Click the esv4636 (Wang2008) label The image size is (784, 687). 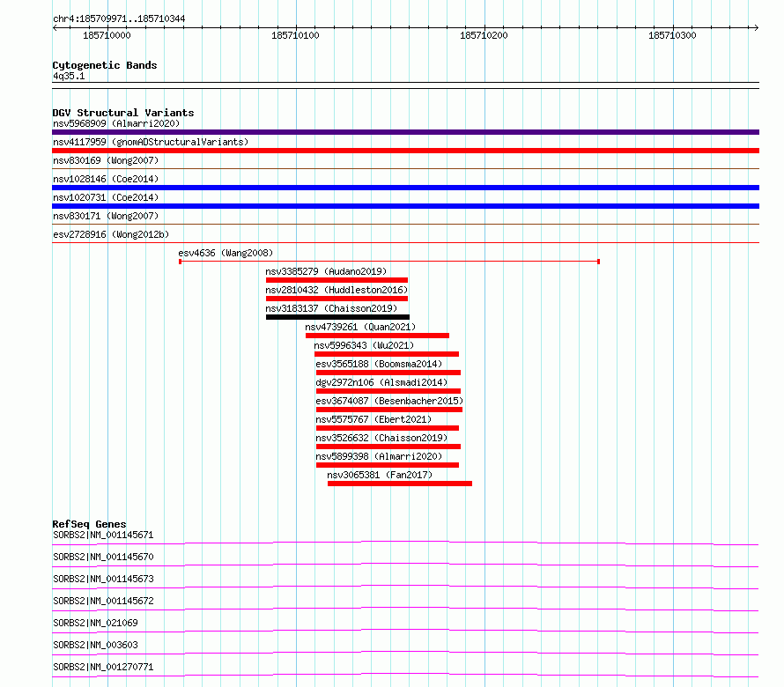(226, 253)
